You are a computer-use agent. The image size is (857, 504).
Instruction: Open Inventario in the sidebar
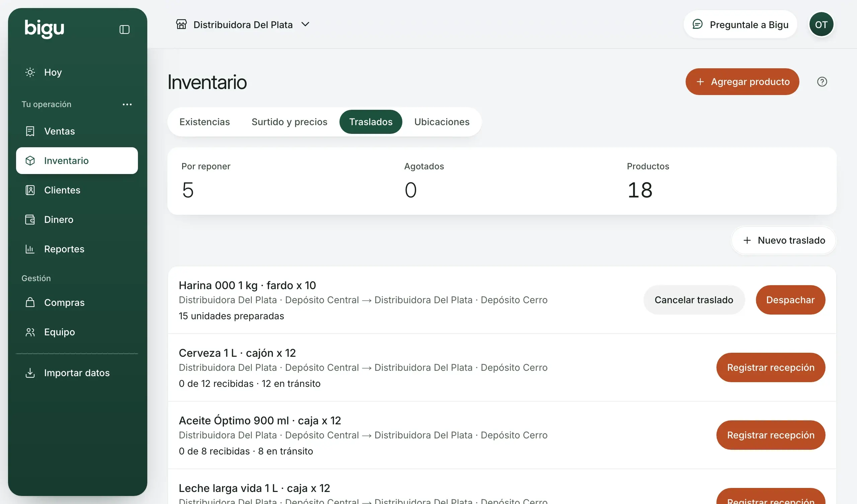[x=77, y=161]
